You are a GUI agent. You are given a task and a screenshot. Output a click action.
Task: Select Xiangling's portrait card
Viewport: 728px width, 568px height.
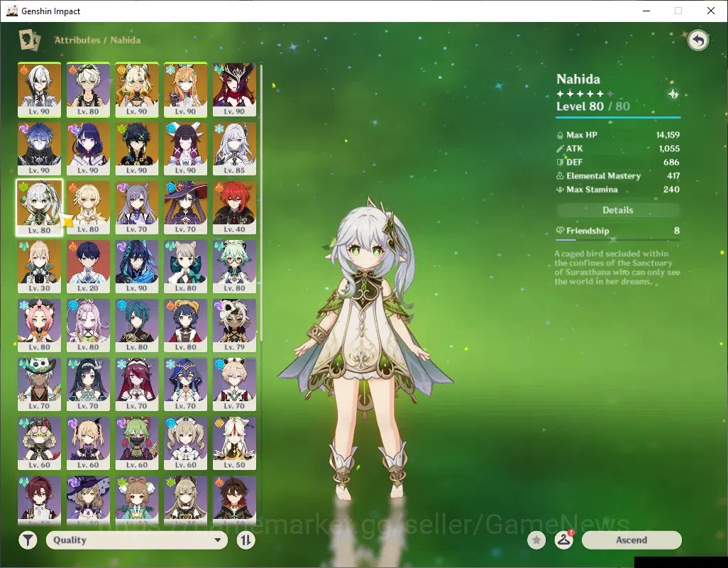(186, 326)
